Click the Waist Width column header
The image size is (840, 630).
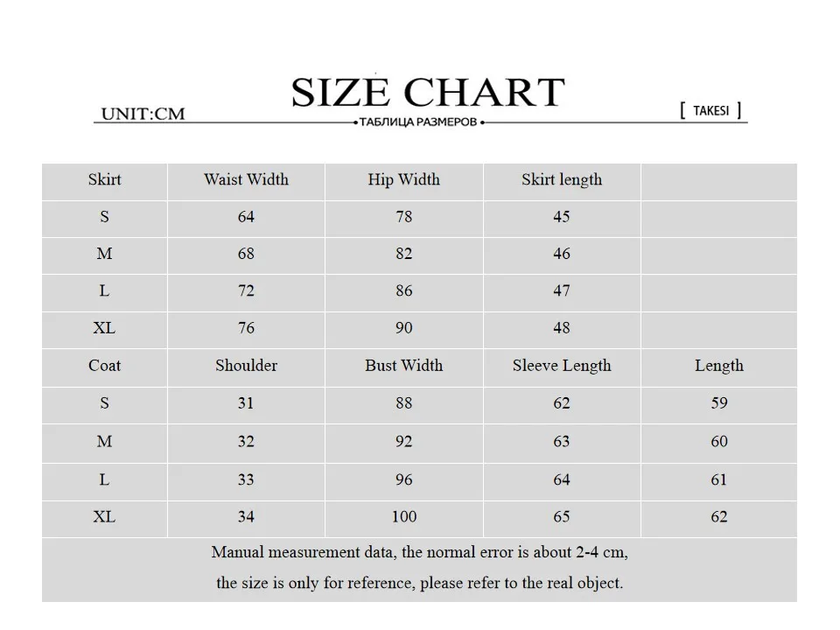tap(246, 179)
